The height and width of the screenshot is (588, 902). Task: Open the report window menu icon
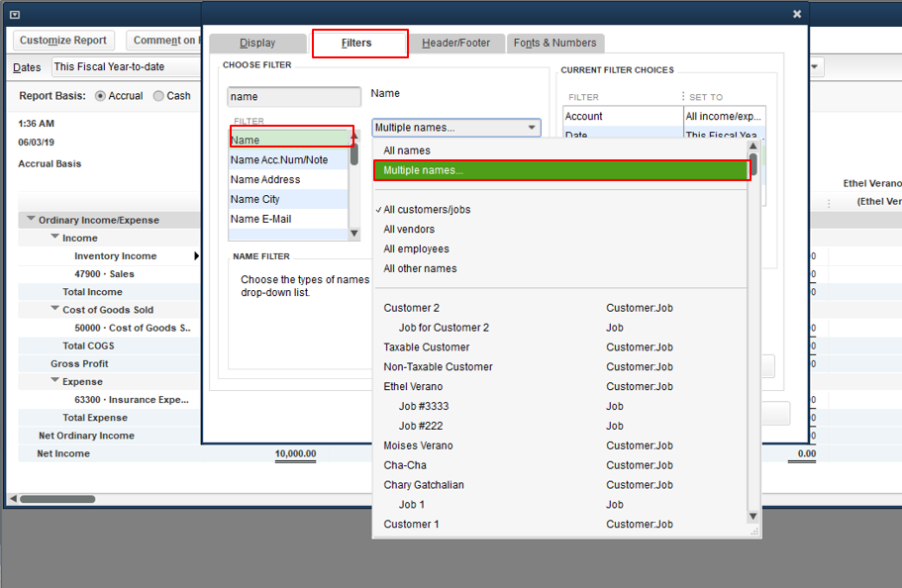pyautogui.click(x=15, y=15)
